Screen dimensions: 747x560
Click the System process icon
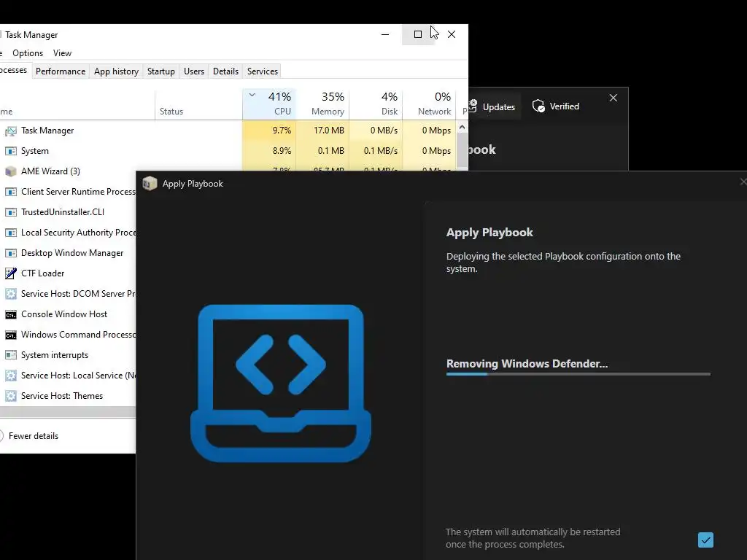pyautogui.click(x=10, y=151)
